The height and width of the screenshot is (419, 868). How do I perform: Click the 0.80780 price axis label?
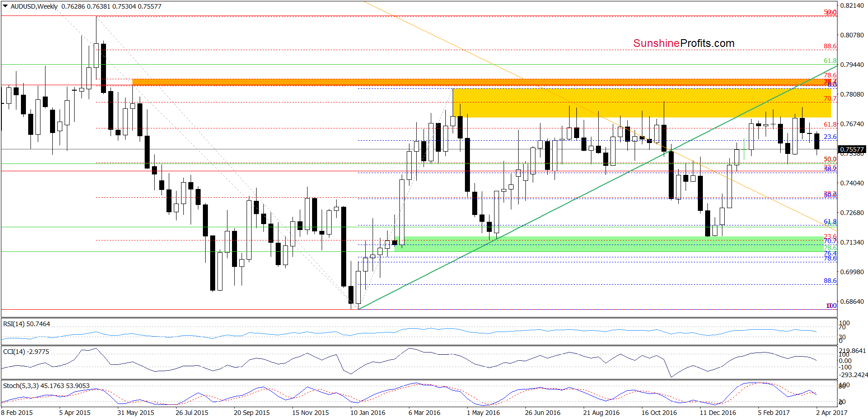coord(852,35)
